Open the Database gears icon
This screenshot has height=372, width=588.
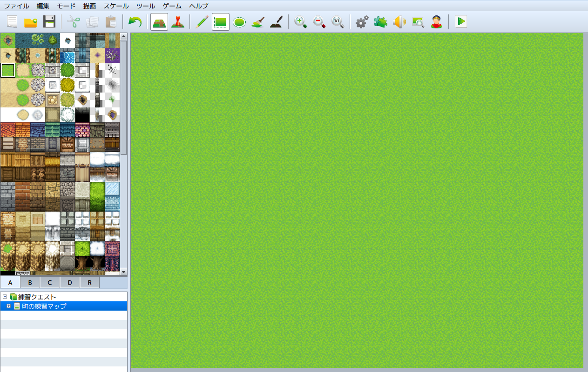point(362,22)
